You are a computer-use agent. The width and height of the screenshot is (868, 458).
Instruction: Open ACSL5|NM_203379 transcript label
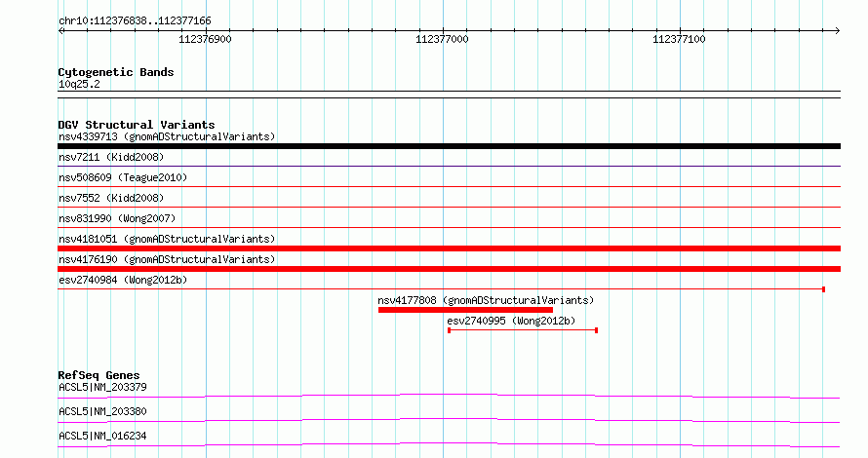tap(102, 387)
